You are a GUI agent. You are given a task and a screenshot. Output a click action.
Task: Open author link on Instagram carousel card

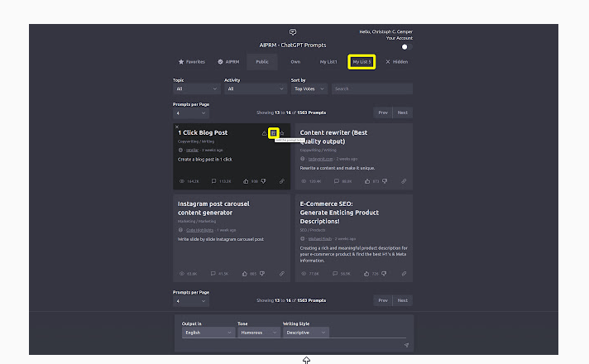click(x=200, y=230)
